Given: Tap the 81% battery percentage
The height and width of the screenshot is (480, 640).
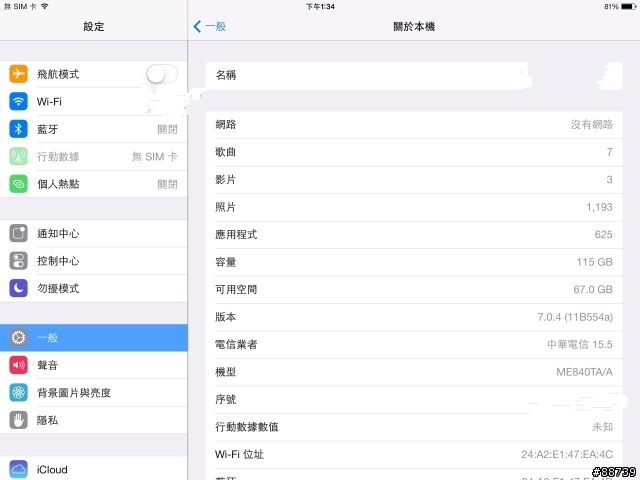Looking at the screenshot, I should tap(611, 7).
